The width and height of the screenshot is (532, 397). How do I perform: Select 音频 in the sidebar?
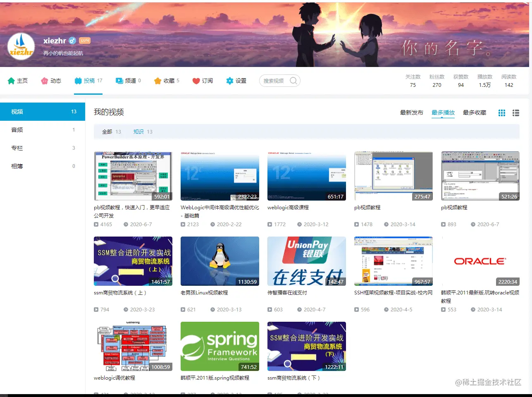pos(43,130)
